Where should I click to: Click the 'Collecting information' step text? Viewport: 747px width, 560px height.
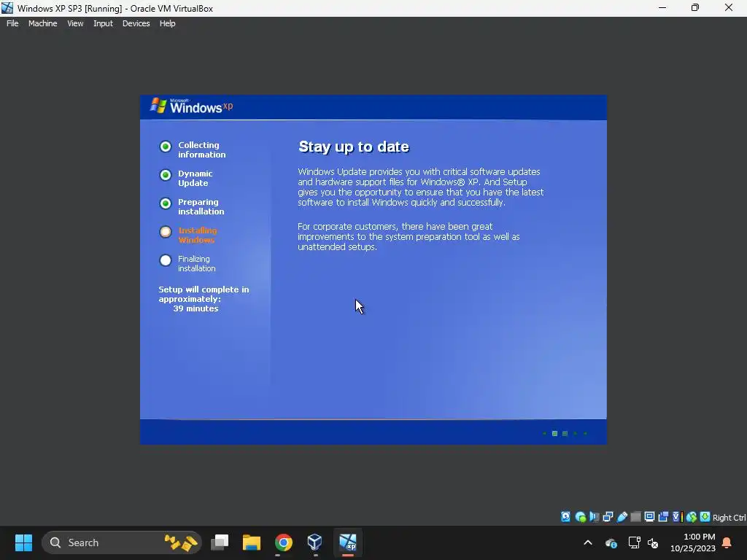[x=202, y=149]
